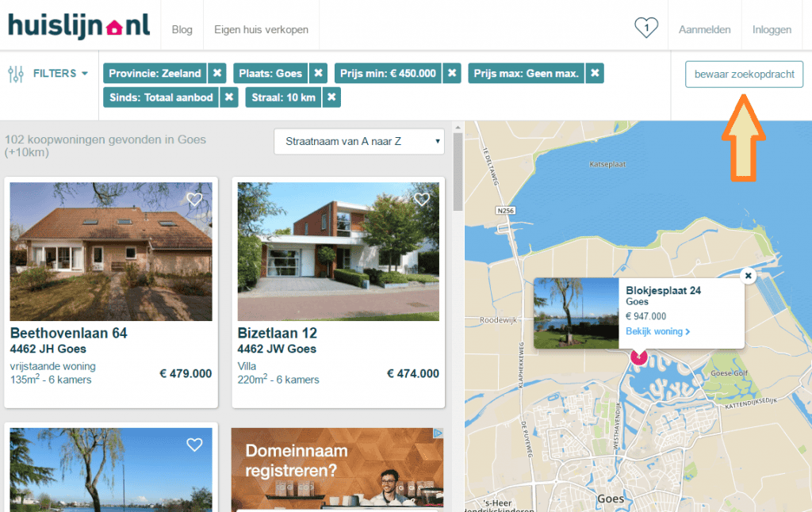Open the Bizetlaan 12 listing title

click(277, 333)
